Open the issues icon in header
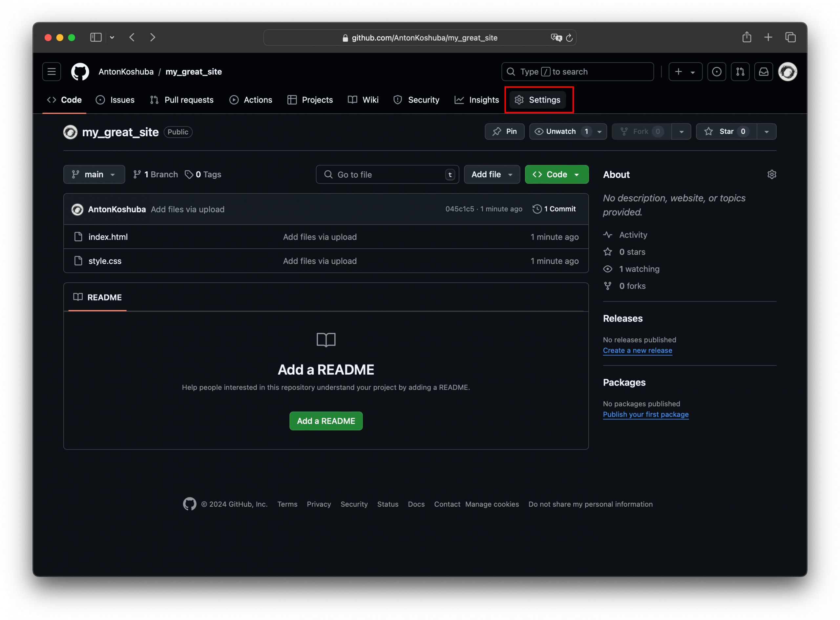This screenshot has height=620, width=840. coord(716,72)
